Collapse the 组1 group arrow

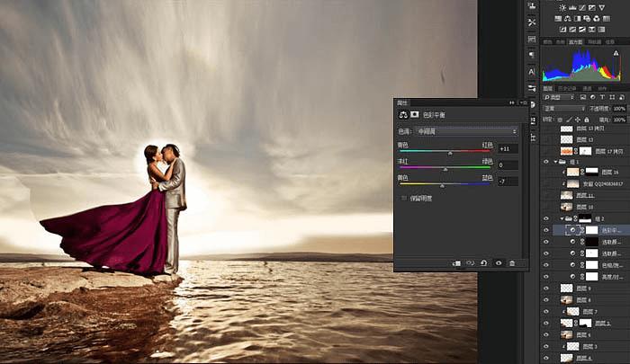coord(555,162)
